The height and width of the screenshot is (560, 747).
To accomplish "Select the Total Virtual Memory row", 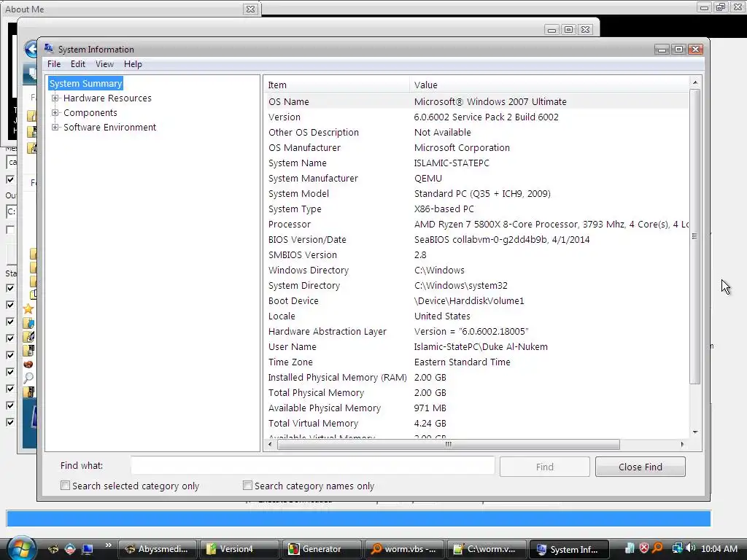I will (x=476, y=424).
